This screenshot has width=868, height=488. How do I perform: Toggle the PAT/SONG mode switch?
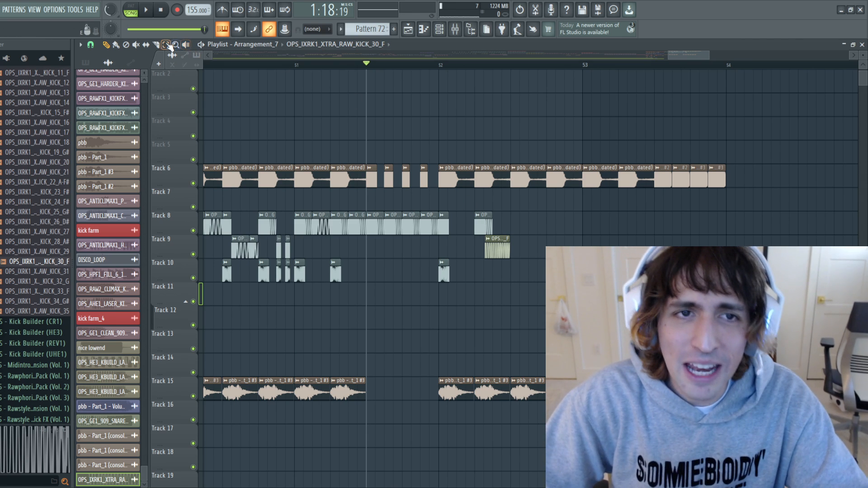click(131, 10)
